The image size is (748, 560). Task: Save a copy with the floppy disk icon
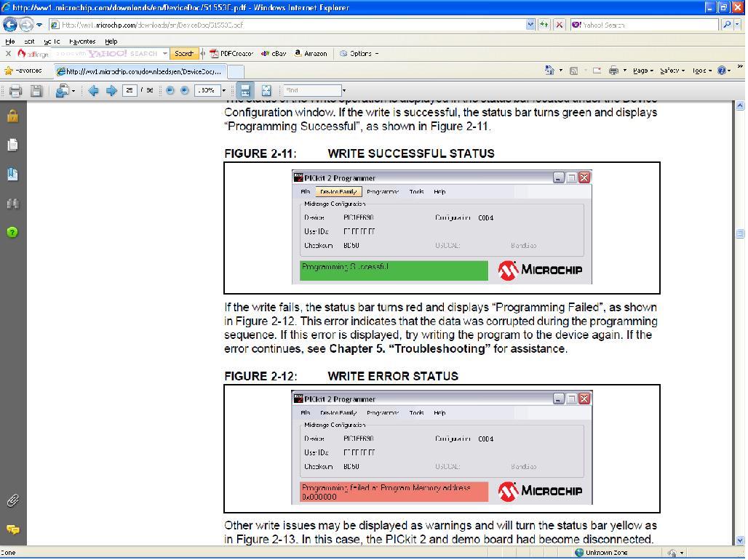pyautogui.click(x=36, y=91)
